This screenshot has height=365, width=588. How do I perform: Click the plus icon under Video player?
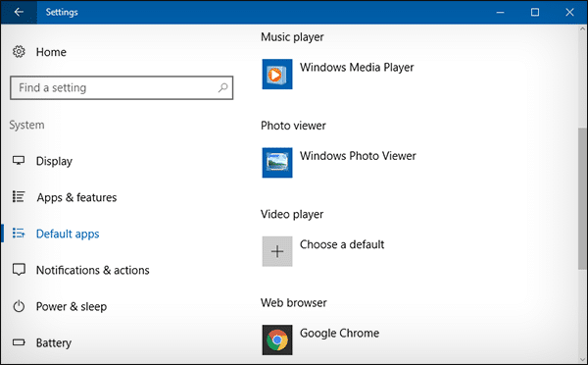click(x=277, y=251)
